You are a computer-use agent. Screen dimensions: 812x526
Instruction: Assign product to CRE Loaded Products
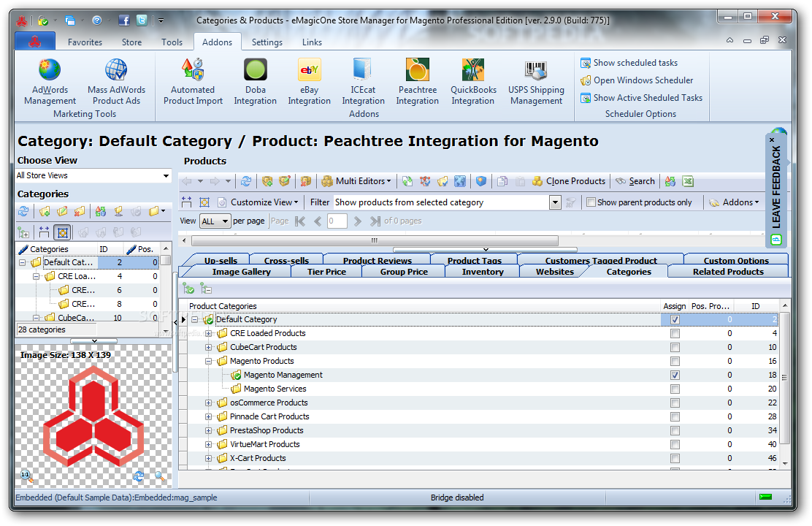pyautogui.click(x=675, y=334)
